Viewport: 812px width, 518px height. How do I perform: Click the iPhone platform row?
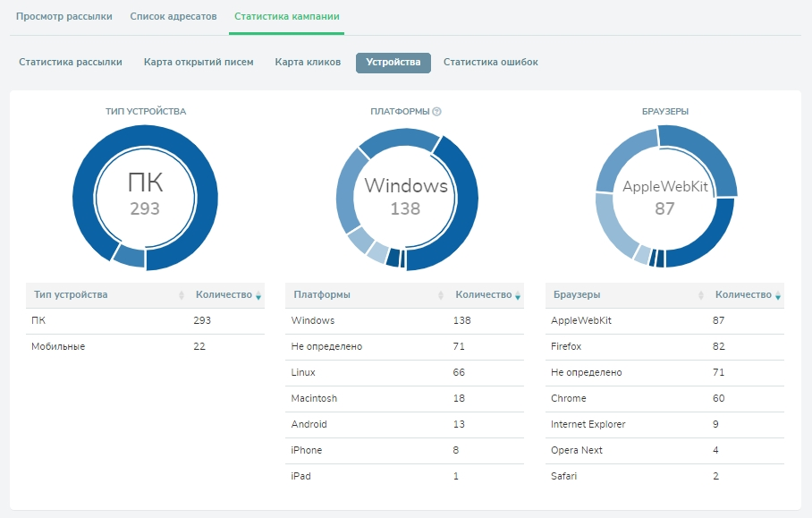404,451
